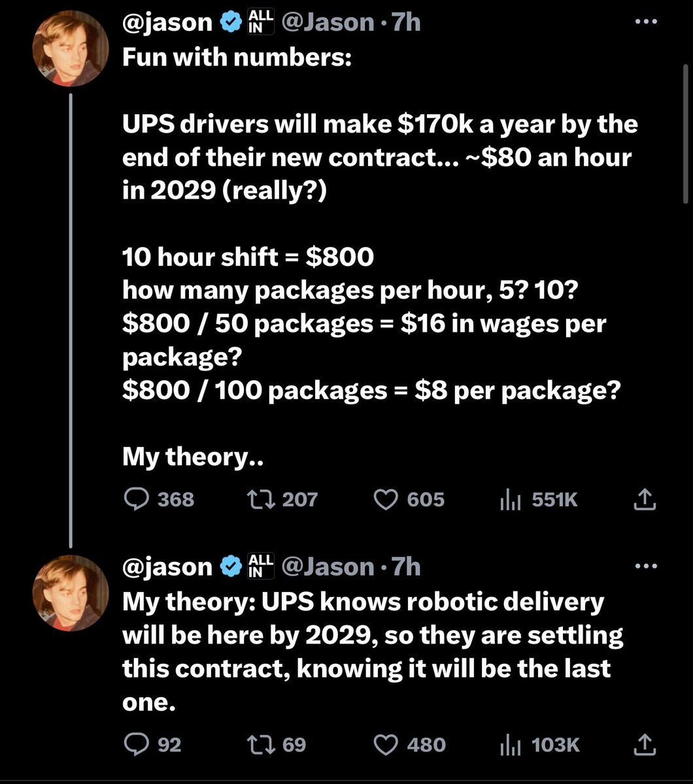Open more options menu on second tweet
The height and width of the screenshot is (784, 693).
point(645,566)
